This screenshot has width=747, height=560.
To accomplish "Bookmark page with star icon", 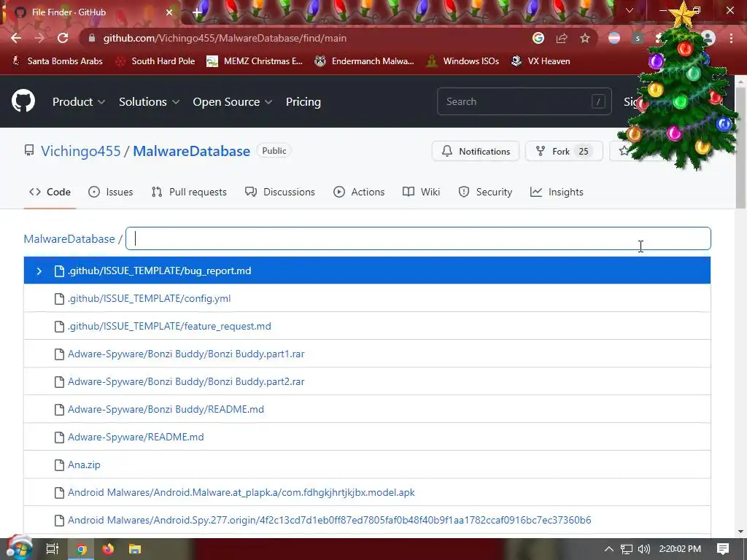I will 585,38.
